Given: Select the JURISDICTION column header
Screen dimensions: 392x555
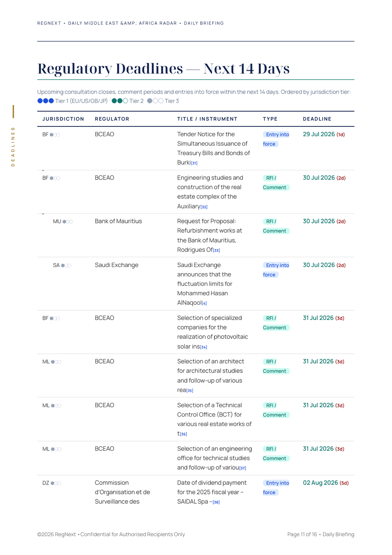Looking at the screenshot, I should click(x=63, y=119).
